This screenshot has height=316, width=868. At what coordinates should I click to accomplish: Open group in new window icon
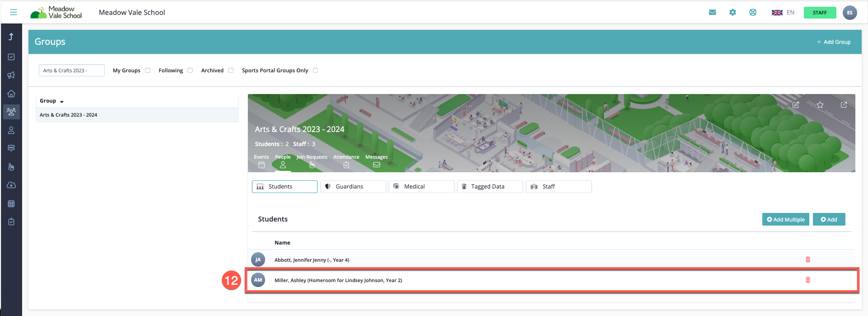[844, 105]
